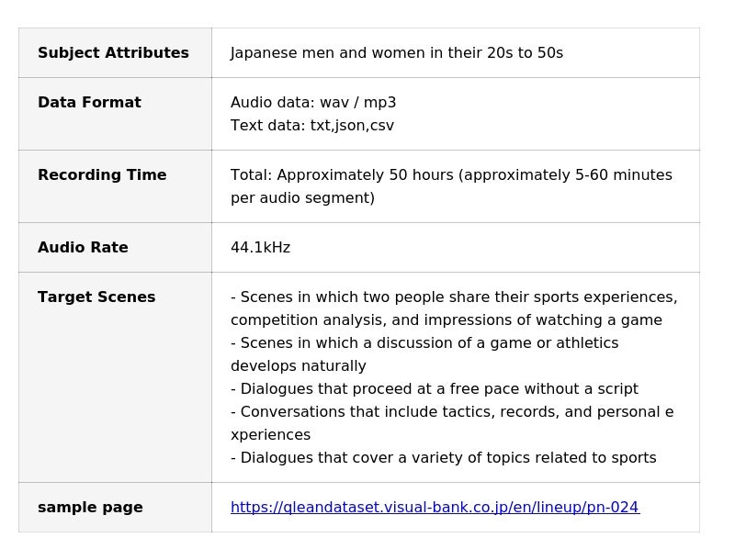The height and width of the screenshot is (560, 735).
Task: Click the "variety of topics related to sports" line
Action: tap(443, 458)
